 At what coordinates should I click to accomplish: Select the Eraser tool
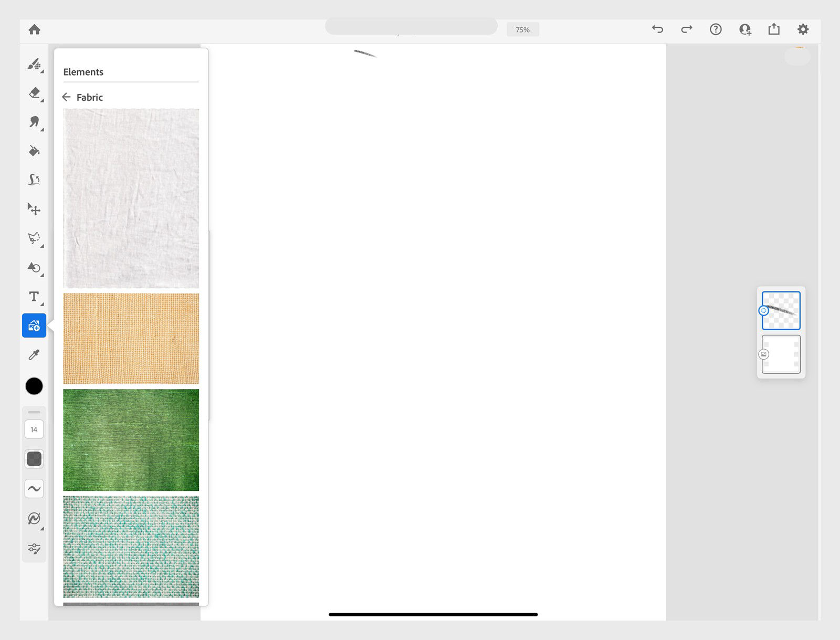[x=34, y=93]
